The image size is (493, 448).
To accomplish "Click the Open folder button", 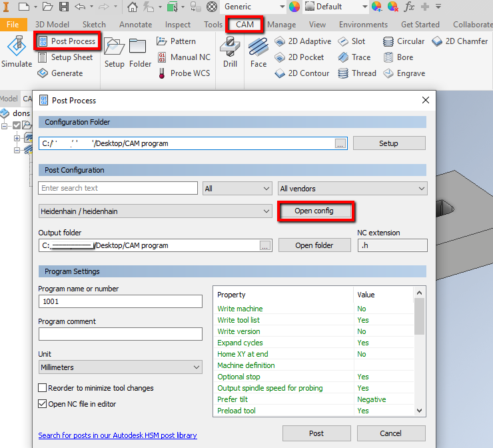I will (x=314, y=245).
